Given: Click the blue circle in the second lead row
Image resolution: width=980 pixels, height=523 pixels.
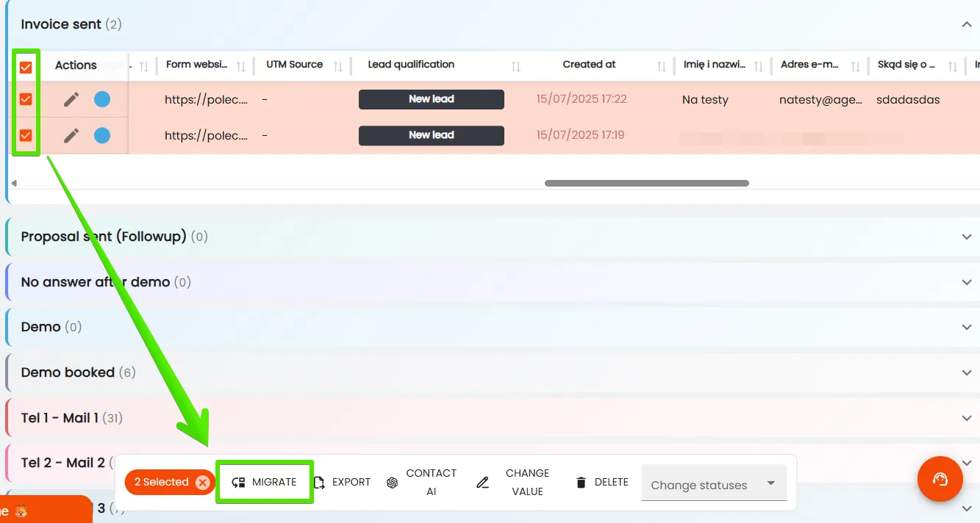Looking at the screenshot, I should pos(102,135).
